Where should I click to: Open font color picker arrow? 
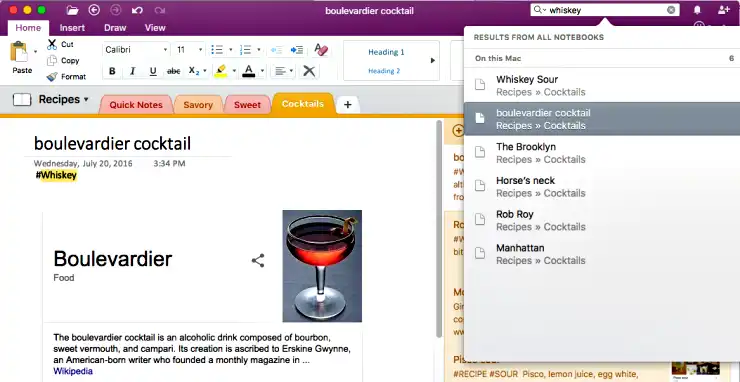[x=262, y=71]
